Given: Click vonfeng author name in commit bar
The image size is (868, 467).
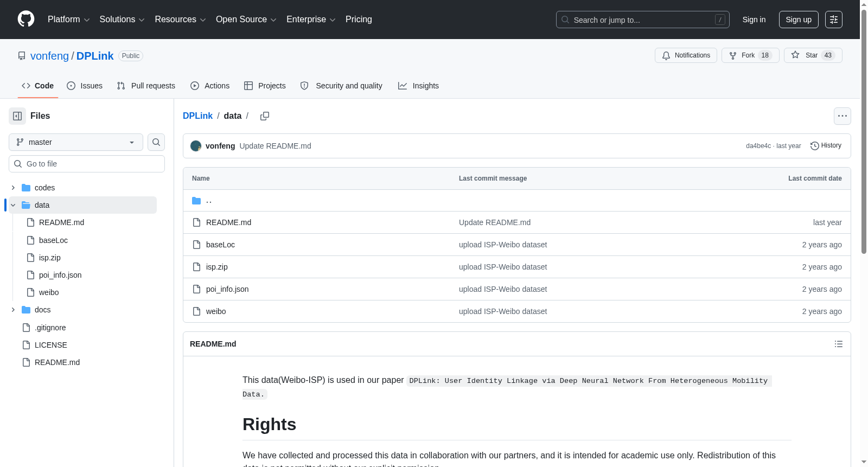Looking at the screenshot, I should click(x=220, y=146).
